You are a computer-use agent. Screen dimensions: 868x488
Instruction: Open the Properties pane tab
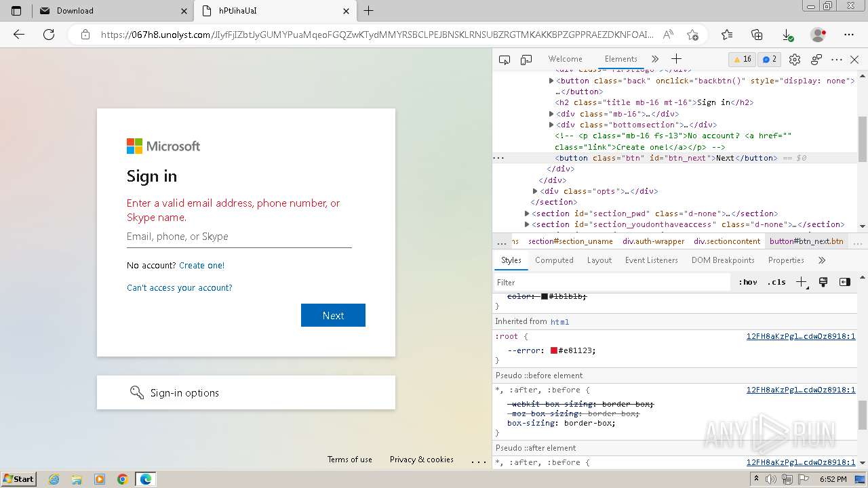(786, 260)
